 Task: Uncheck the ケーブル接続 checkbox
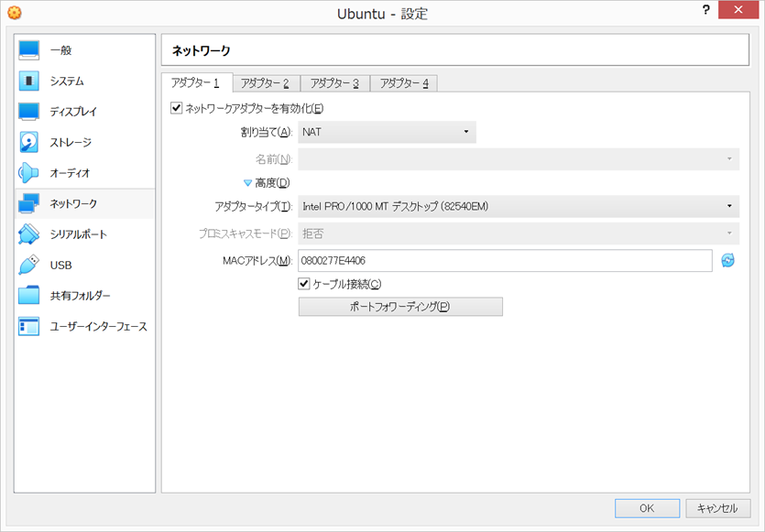(x=304, y=284)
